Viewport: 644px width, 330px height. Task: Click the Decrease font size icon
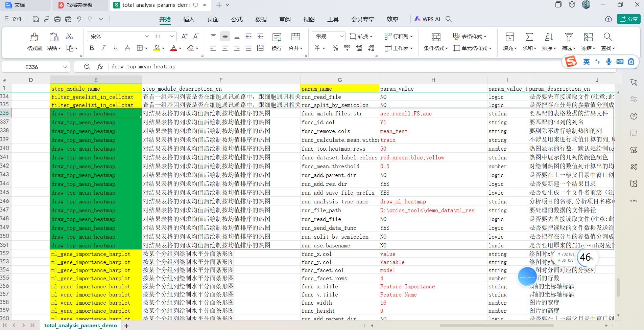[196, 36]
